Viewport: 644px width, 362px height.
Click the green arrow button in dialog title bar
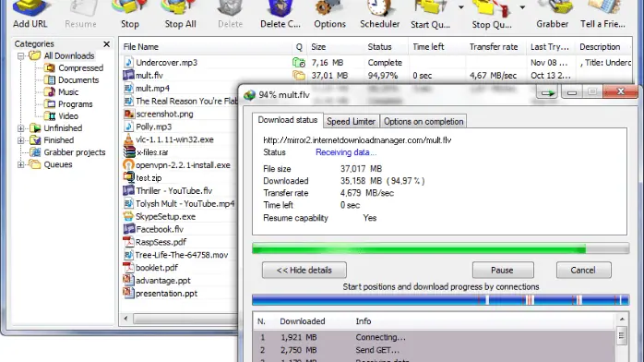pyautogui.click(x=547, y=92)
